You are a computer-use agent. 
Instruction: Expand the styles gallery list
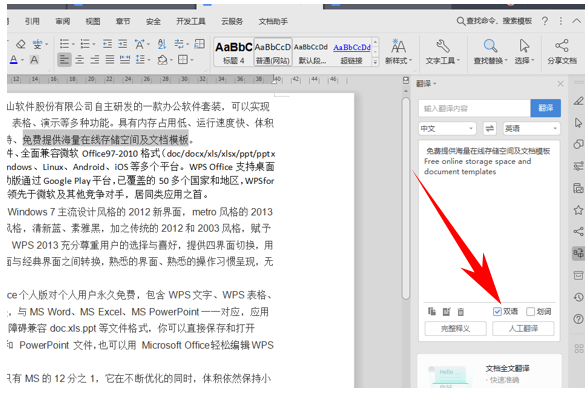pyautogui.click(x=375, y=62)
